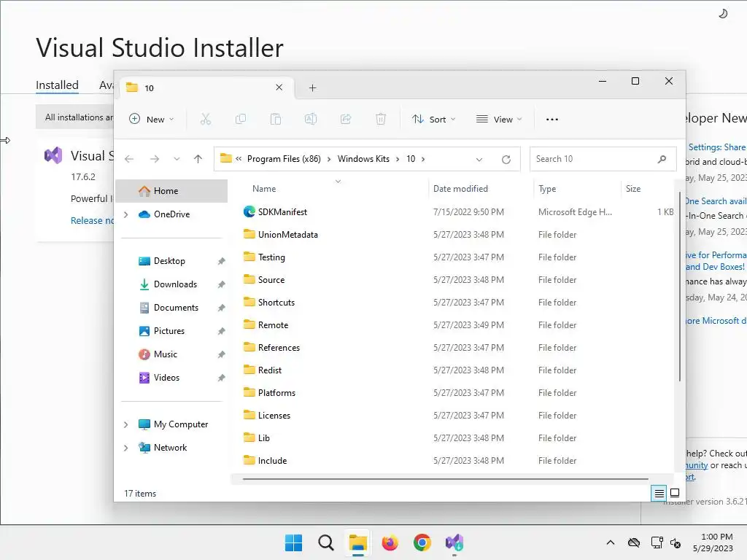This screenshot has height=560, width=747.
Task: Show hidden tray icons chevron
Action: pyautogui.click(x=611, y=542)
